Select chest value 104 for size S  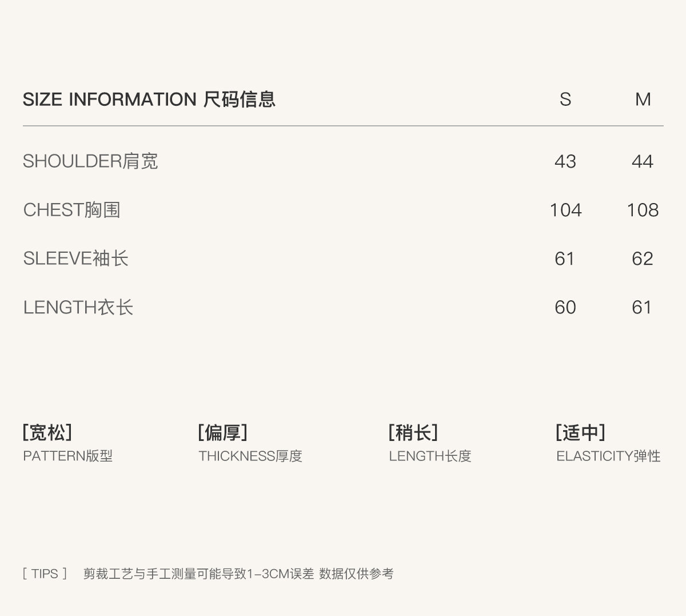coord(565,210)
